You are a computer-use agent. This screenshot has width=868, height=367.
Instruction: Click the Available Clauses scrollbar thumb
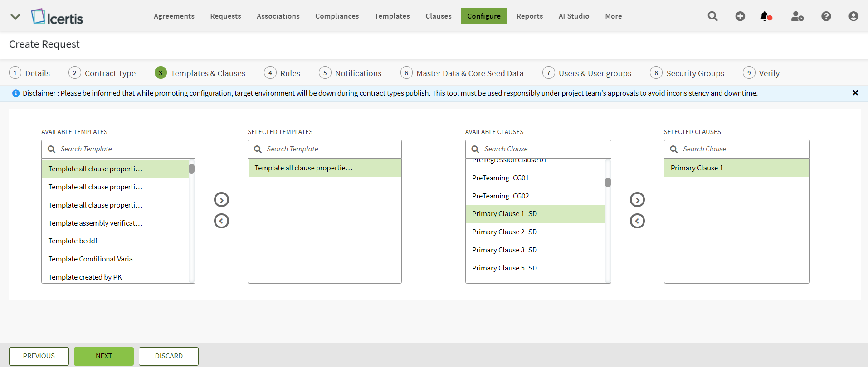point(608,182)
